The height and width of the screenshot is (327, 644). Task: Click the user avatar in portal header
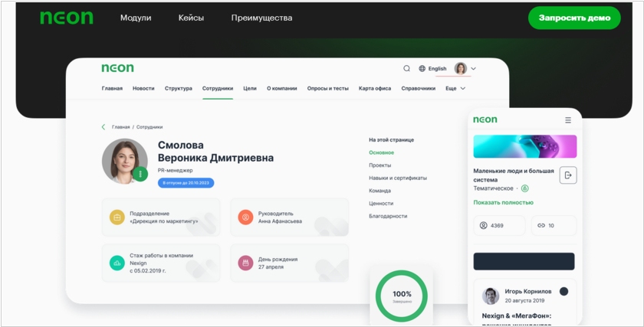pos(461,68)
